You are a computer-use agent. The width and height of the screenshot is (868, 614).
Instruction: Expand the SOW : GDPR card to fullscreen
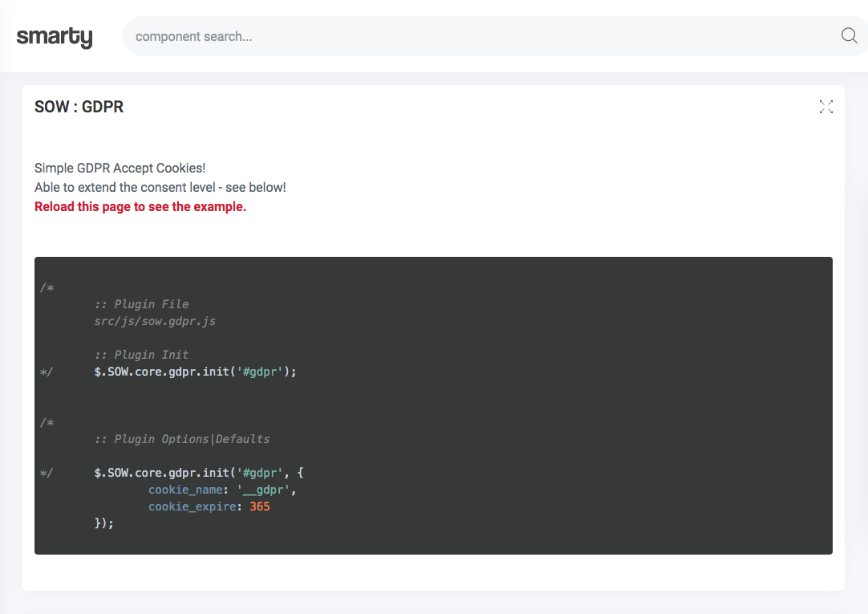pyautogui.click(x=825, y=107)
